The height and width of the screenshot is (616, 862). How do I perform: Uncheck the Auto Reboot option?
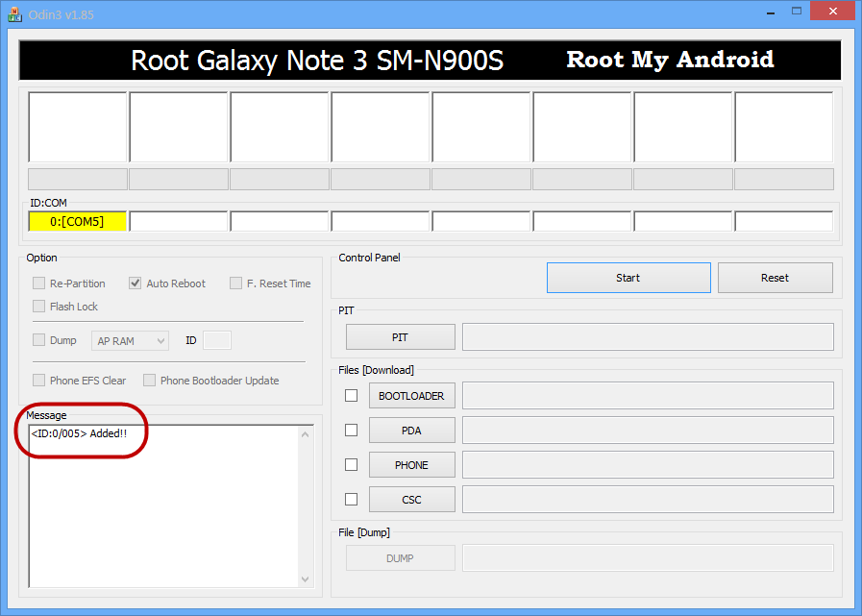(x=135, y=283)
